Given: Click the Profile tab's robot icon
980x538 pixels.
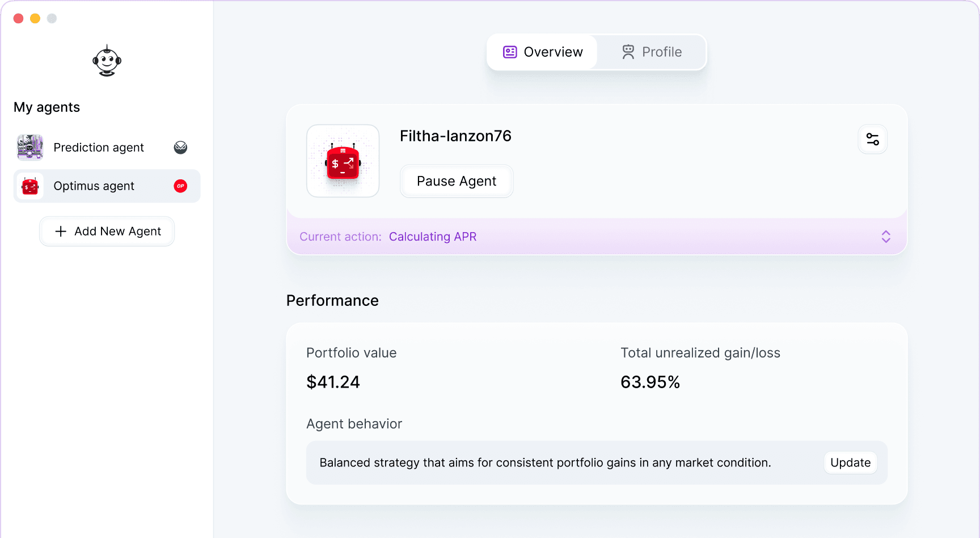Looking at the screenshot, I should pyautogui.click(x=628, y=52).
